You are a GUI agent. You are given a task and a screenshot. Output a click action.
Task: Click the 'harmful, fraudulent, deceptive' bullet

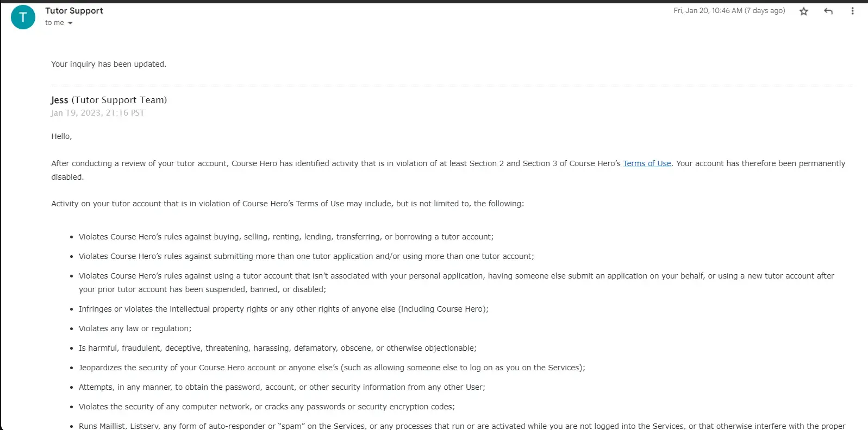(x=277, y=348)
